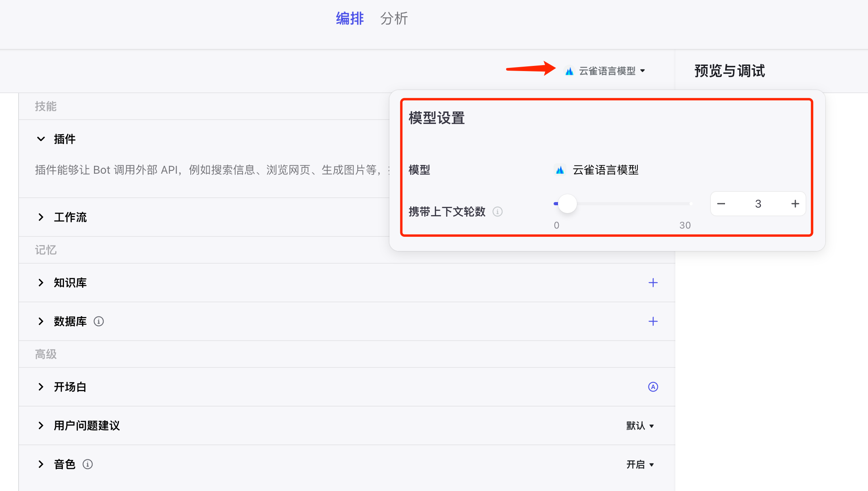Screen dimensions: 868x491
Task: Increase context rounds with plus button
Action: (795, 204)
